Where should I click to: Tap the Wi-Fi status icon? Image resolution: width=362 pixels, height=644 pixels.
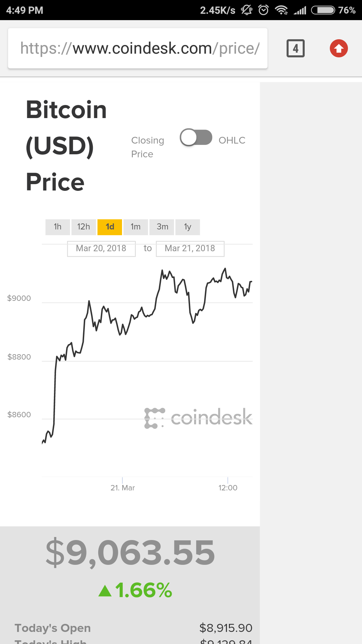[281, 10]
